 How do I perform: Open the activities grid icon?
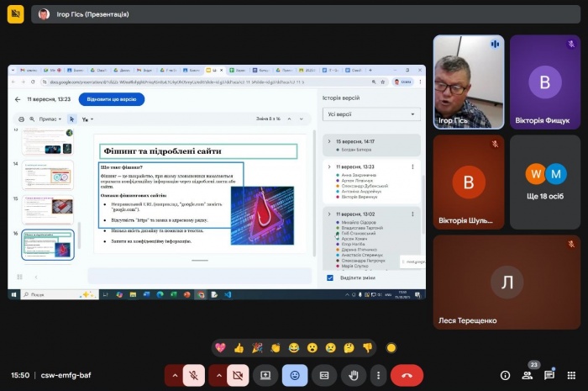pyautogui.click(x=571, y=375)
